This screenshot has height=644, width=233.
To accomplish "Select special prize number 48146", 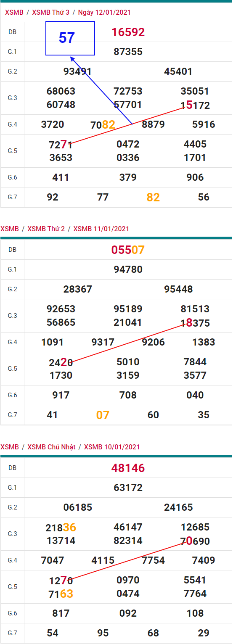I will [x=128, y=468].
